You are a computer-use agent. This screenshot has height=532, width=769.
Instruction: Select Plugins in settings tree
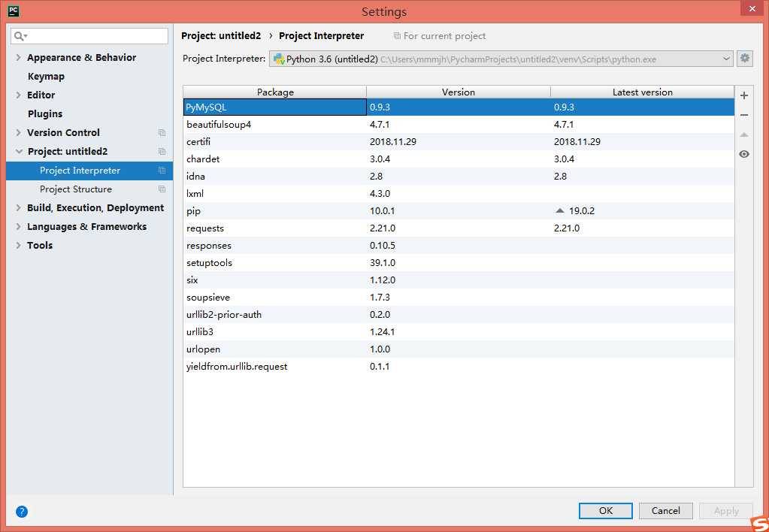pyautogui.click(x=45, y=113)
